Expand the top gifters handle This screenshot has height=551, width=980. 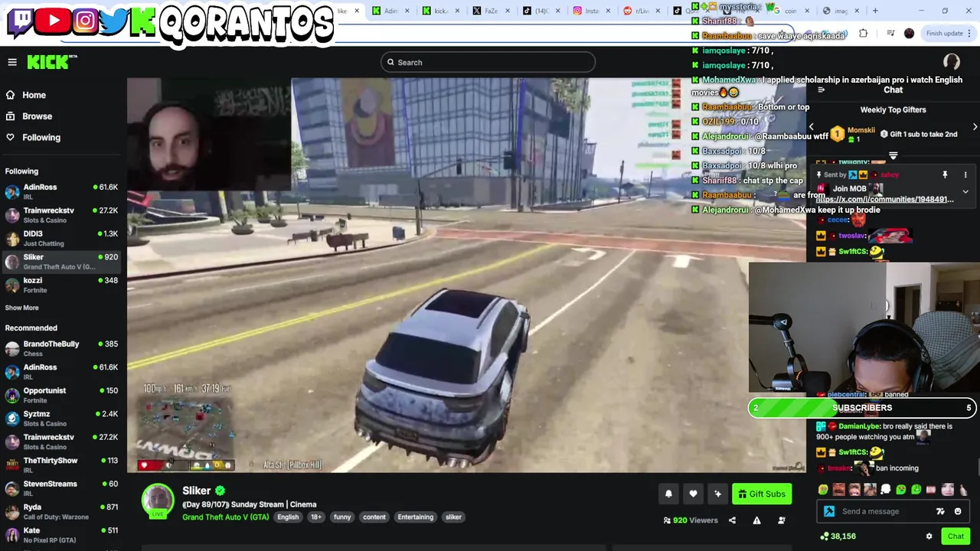click(x=893, y=155)
